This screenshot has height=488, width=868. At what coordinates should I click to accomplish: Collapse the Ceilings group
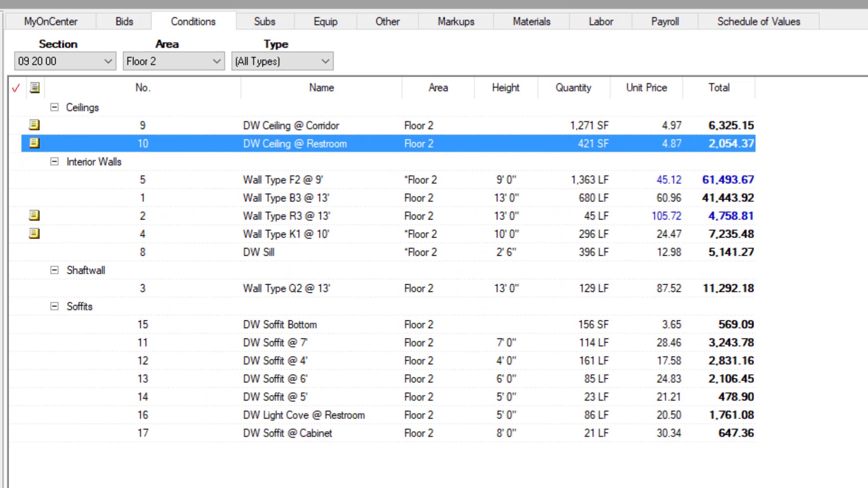click(54, 108)
